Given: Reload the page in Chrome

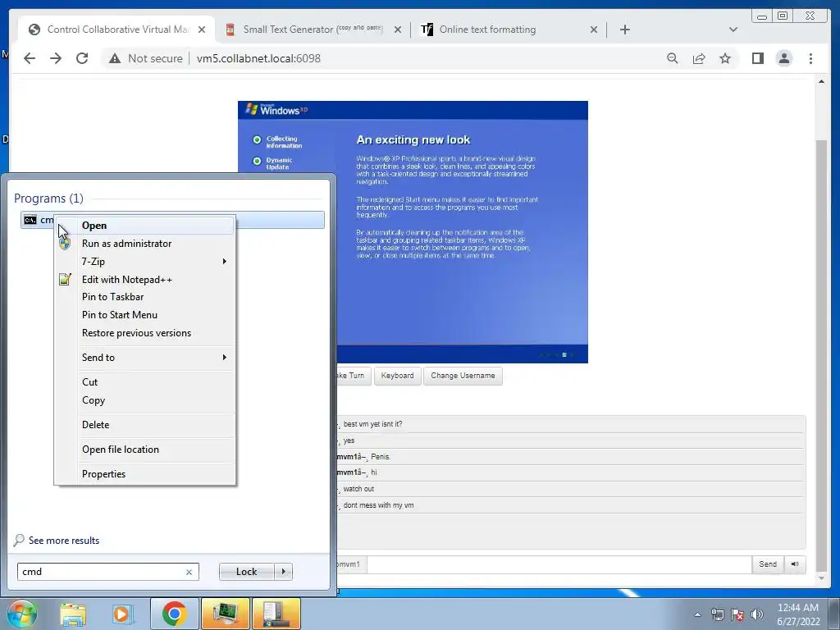Looking at the screenshot, I should (82, 58).
